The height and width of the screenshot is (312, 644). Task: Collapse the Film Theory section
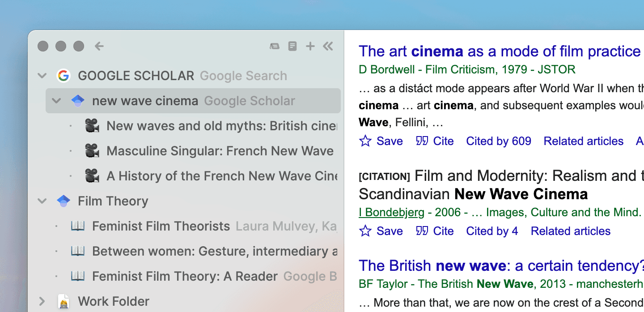coord(42,201)
